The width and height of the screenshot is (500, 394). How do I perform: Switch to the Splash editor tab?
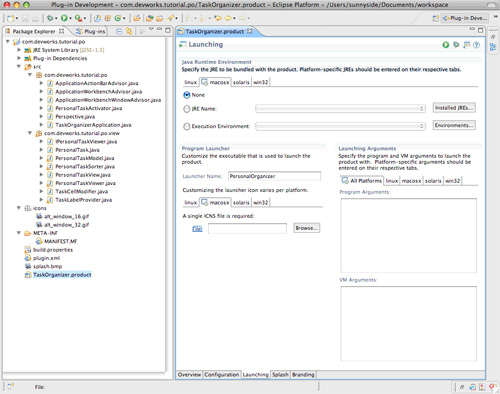(280, 375)
